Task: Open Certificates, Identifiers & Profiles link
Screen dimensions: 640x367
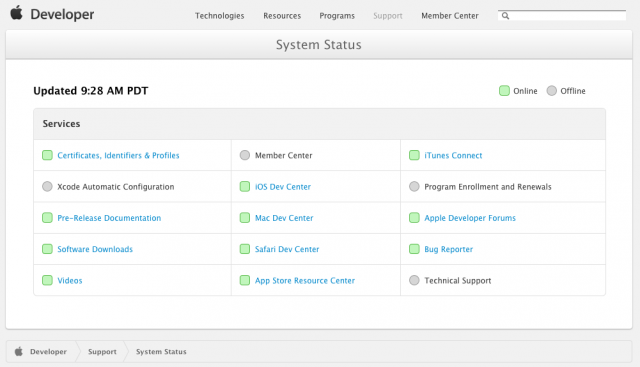Action: 118,156
